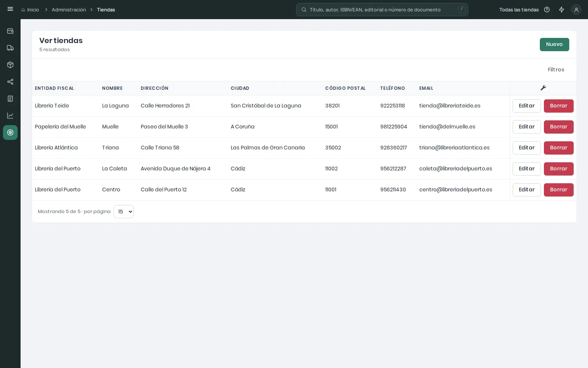
Task: Click email tienda@libreriateide.es
Action: coord(450,106)
